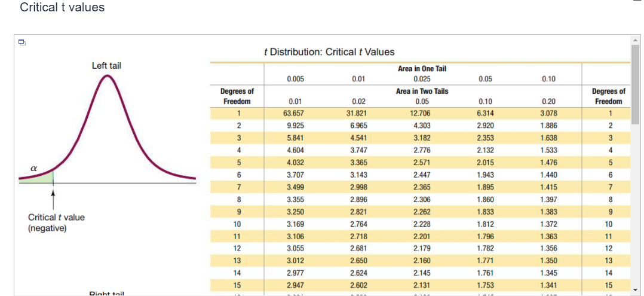Click the cell 1.796
This screenshot has width=644, height=296.
click(486, 236)
